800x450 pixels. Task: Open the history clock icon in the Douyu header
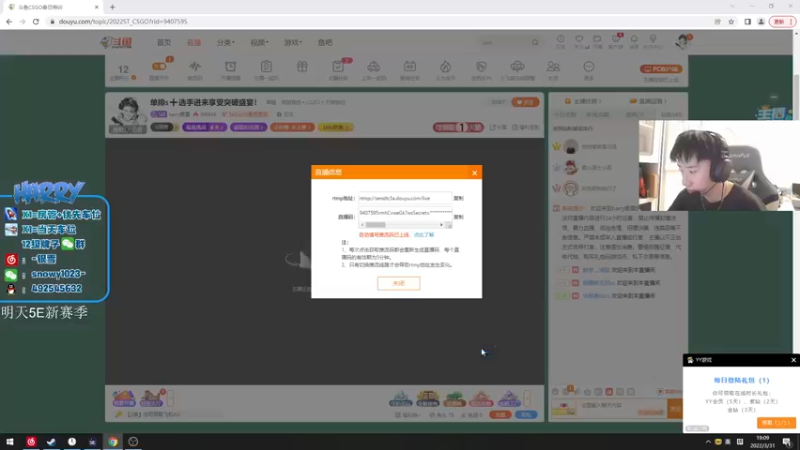[560, 39]
